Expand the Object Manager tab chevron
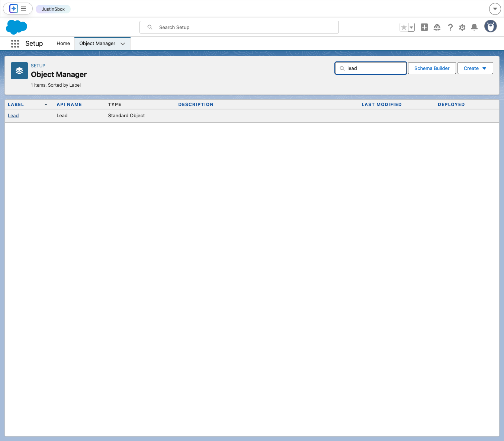The width and height of the screenshot is (504, 441). [123, 44]
